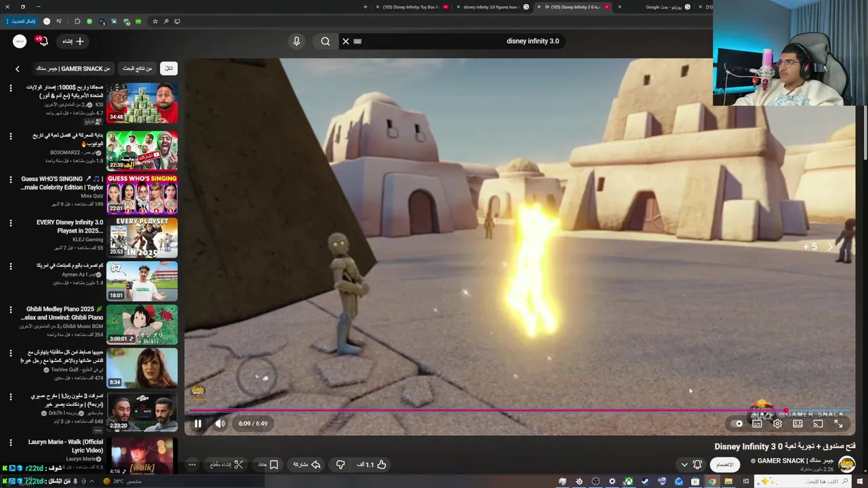Clear the search box text
The height and width of the screenshot is (488, 868).
pos(346,41)
